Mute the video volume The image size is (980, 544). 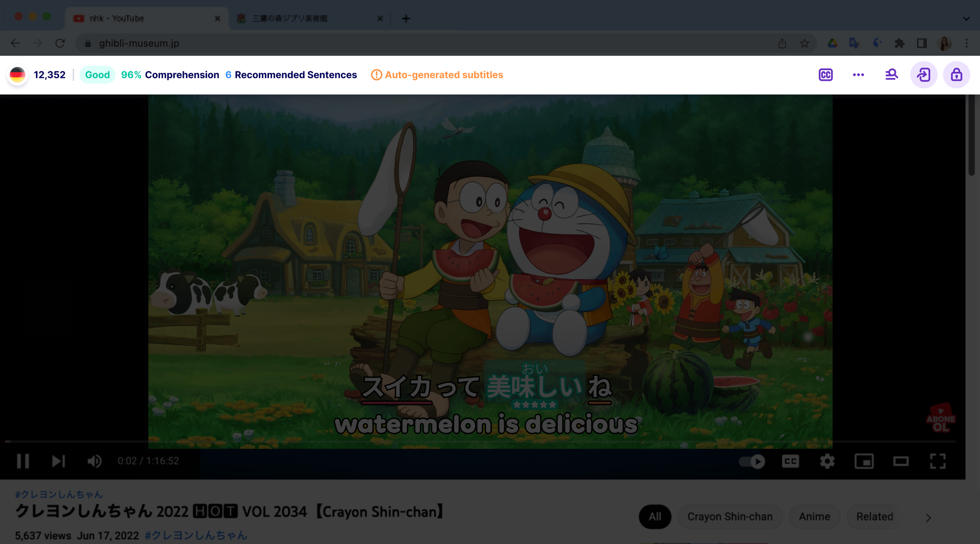point(94,461)
